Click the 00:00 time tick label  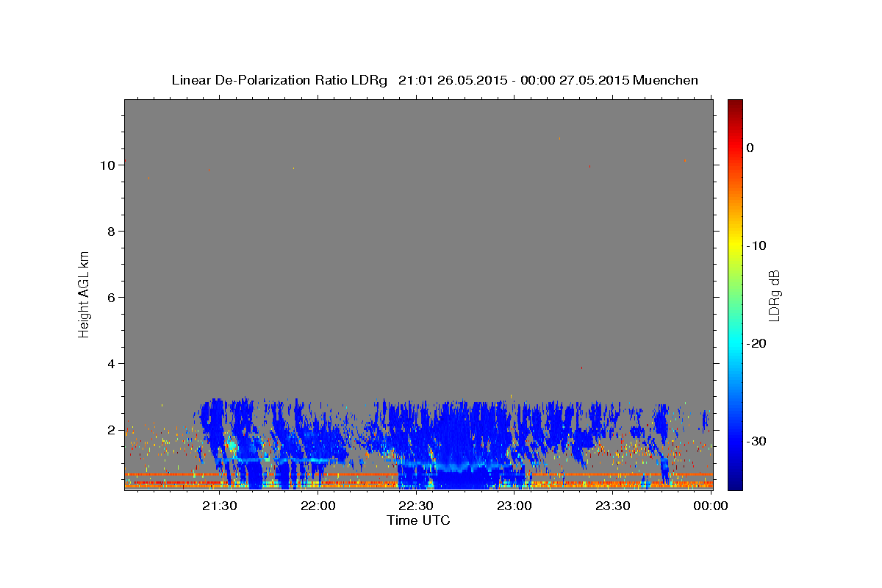tap(711, 506)
